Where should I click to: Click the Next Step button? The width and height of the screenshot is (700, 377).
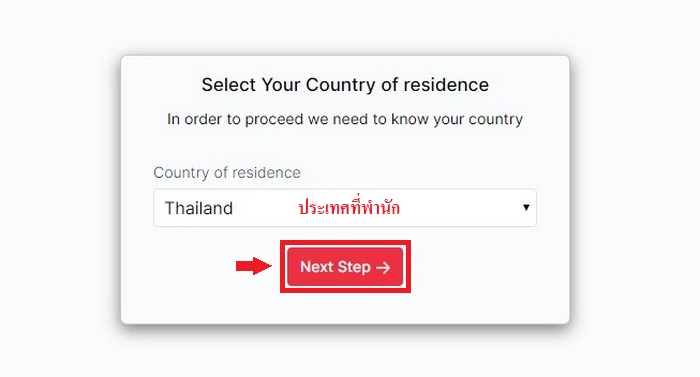(x=345, y=267)
